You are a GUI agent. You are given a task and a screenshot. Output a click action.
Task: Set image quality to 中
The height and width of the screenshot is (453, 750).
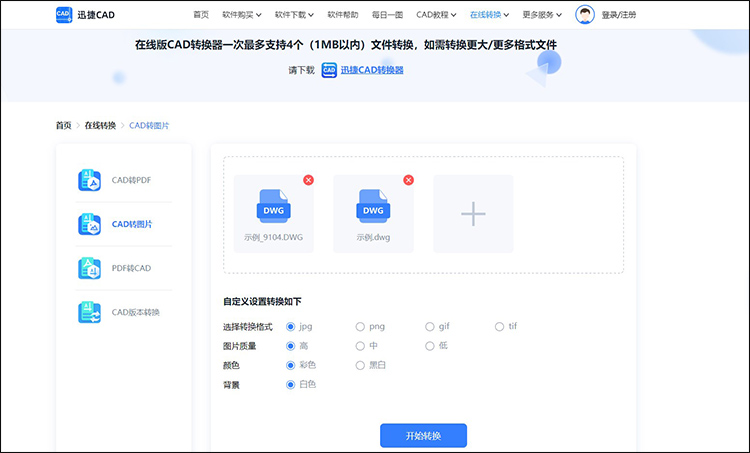point(360,346)
